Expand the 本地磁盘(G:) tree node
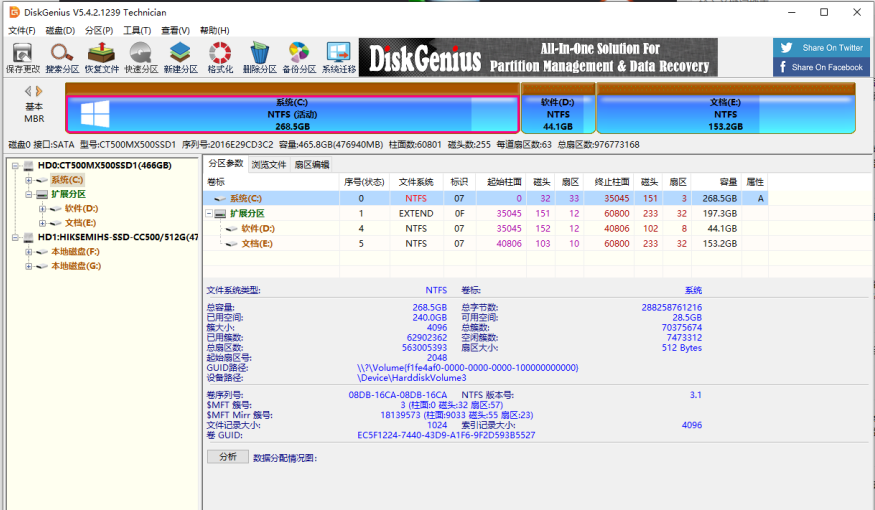875x510 pixels. point(28,266)
